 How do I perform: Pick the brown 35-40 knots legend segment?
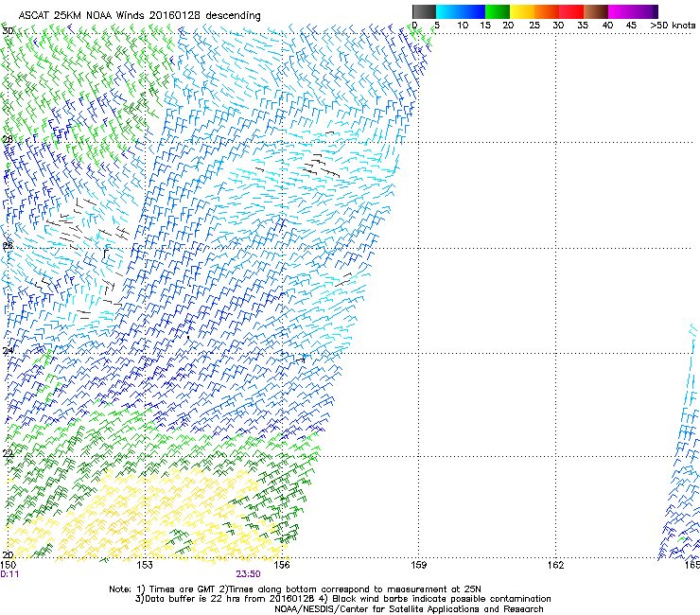pyautogui.click(x=596, y=11)
